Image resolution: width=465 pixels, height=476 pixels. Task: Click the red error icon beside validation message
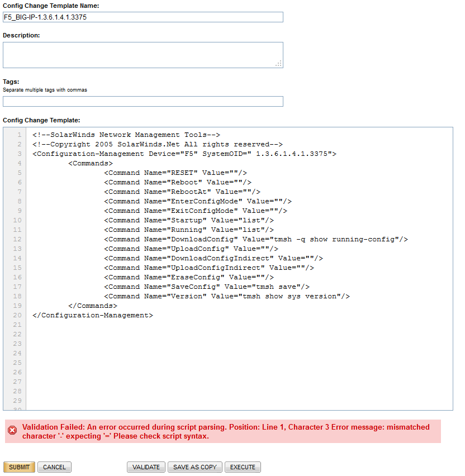pyautogui.click(x=13, y=429)
